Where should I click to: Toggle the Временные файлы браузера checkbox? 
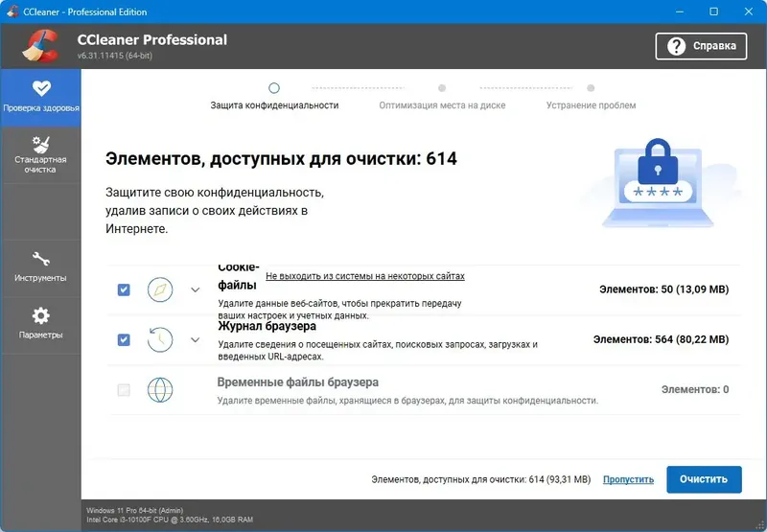click(124, 390)
